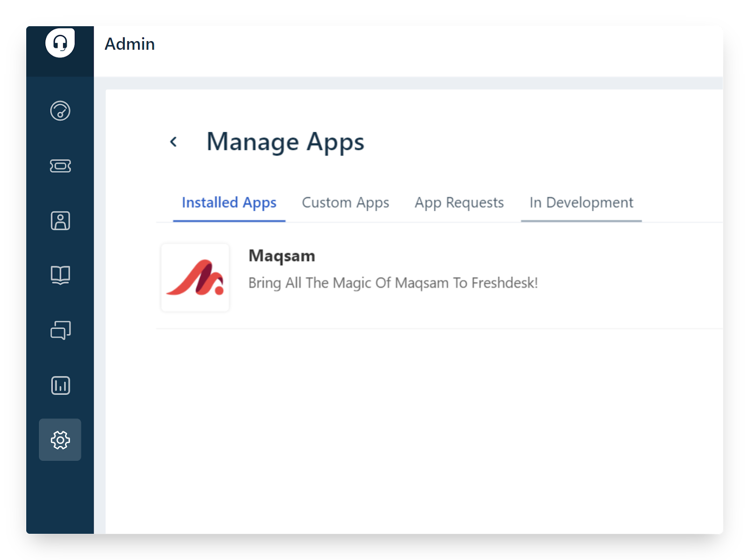Select the Dashboard icon in the sidebar
Image resolution: width=749 pixels, height=560 pixels.
tap(60, 111)
